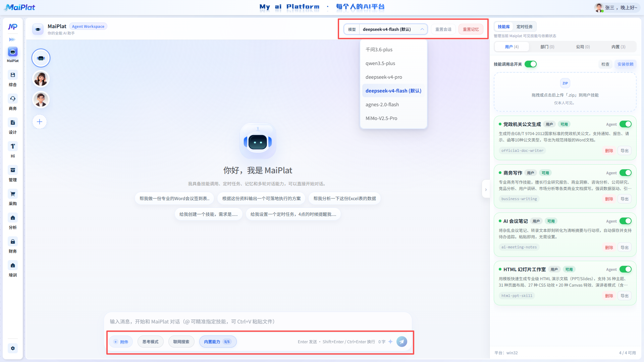Open the MaiPlat sidebar module
Image resolution: width=644 pixels, height=362 pixels.
[13, 55]
